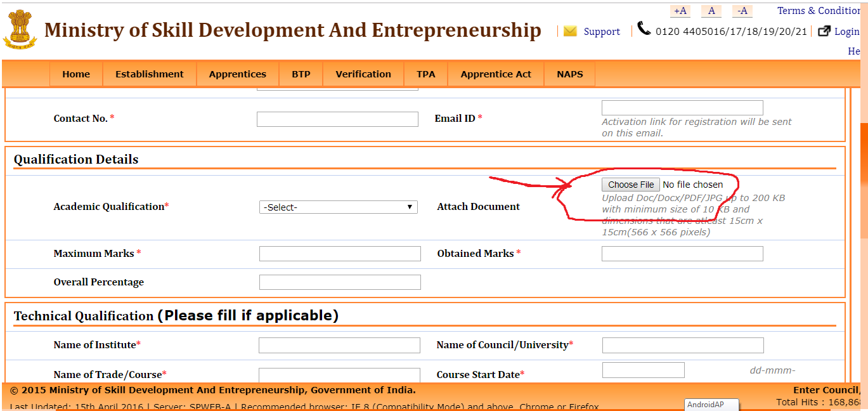Viewport: 868px width, 411px height.
Task: Open the Establishment menu
Action: point(150,74)
